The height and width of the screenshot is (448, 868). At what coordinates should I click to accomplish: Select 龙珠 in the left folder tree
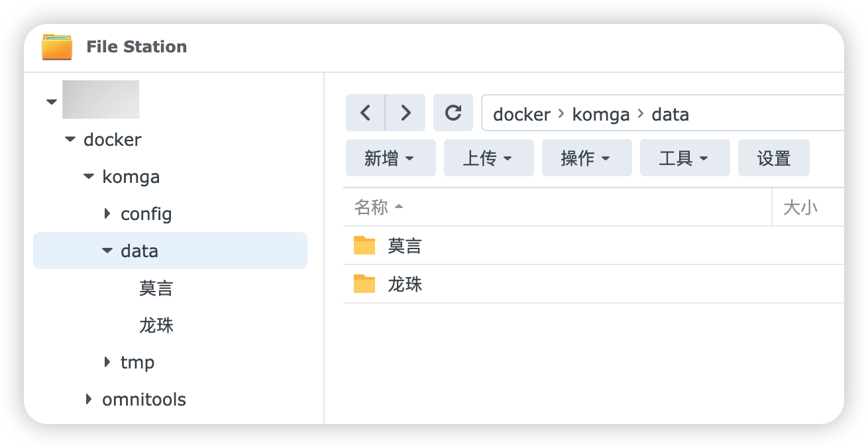[x=156, y=325]
